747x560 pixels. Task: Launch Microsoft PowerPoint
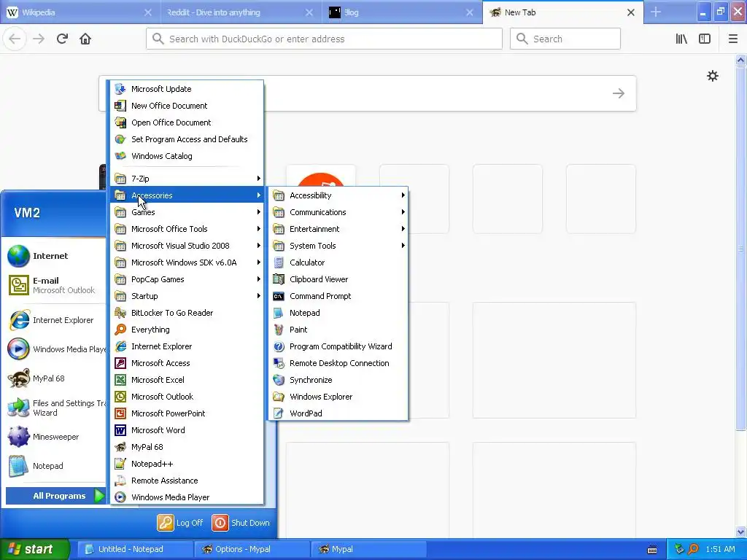coord(187,413)
